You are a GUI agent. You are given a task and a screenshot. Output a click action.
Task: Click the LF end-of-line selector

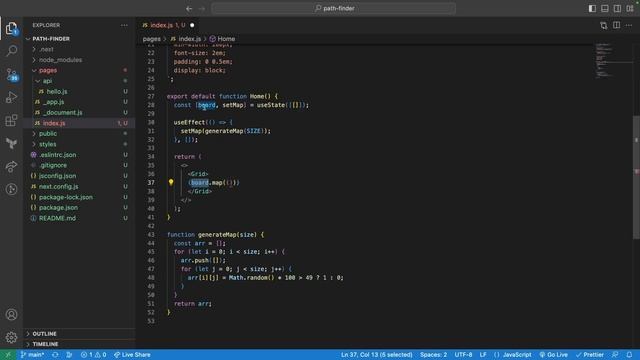click(483, 355)
